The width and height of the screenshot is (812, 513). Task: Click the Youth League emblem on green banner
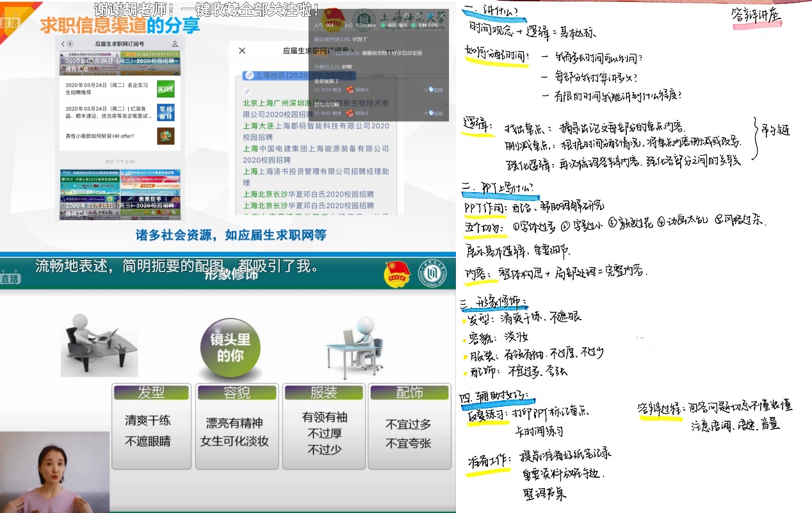point(394,272)
